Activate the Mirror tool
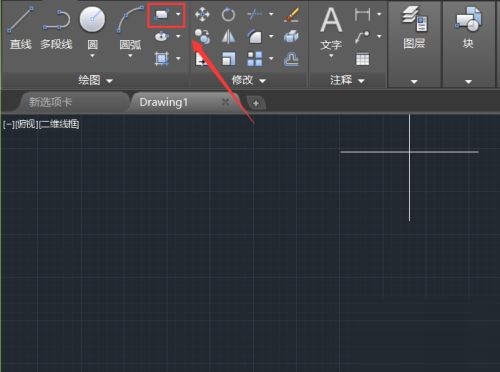This screenshot has height=372, width=500. click(x=228, y=37)
